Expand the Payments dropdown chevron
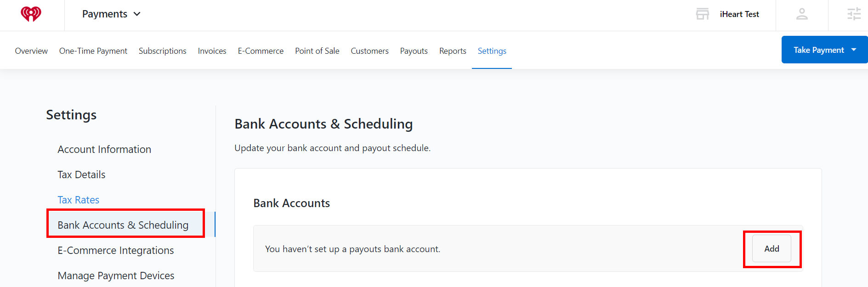The width and height of the screenshot is (868, 287). point(137,14)
